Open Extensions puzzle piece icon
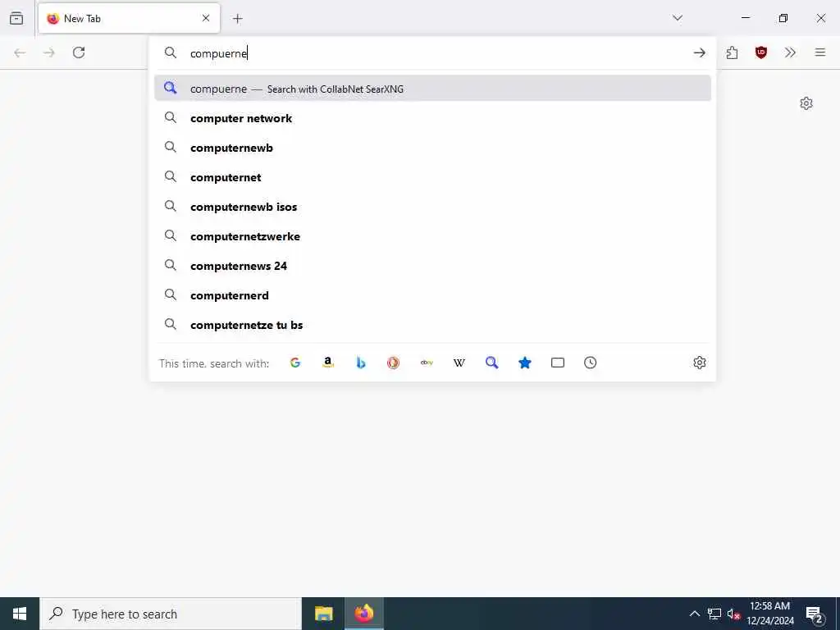The height and width of the screenshot is (630, 840). coord(732,52)
